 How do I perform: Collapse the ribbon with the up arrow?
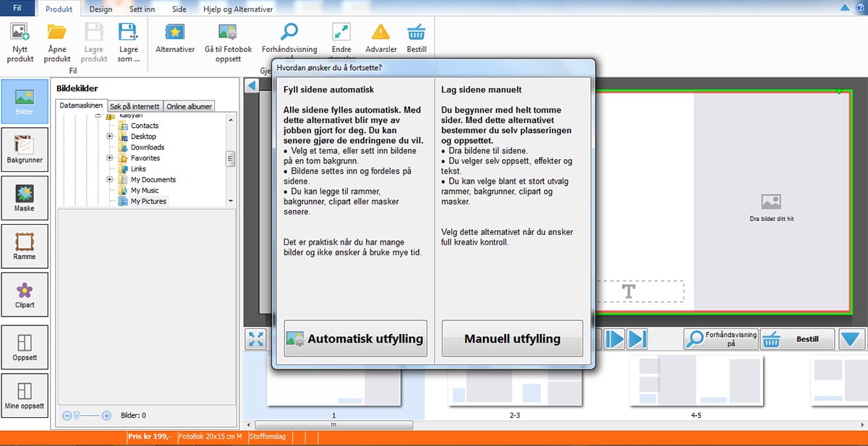click(x=844, y=7)
